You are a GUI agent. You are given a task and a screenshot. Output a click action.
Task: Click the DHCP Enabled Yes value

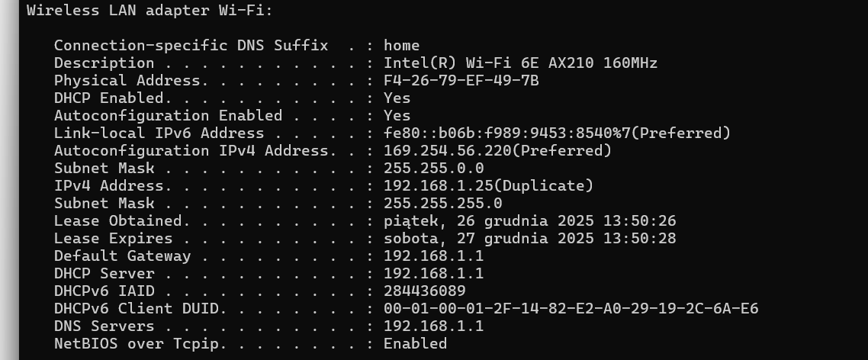click(397, 98)
